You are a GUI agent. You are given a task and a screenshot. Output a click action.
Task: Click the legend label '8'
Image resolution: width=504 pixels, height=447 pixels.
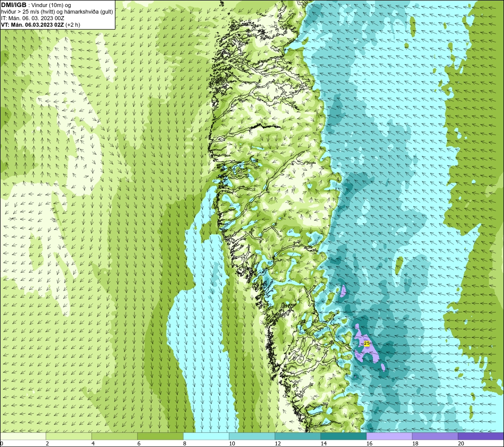pos(185,443)
